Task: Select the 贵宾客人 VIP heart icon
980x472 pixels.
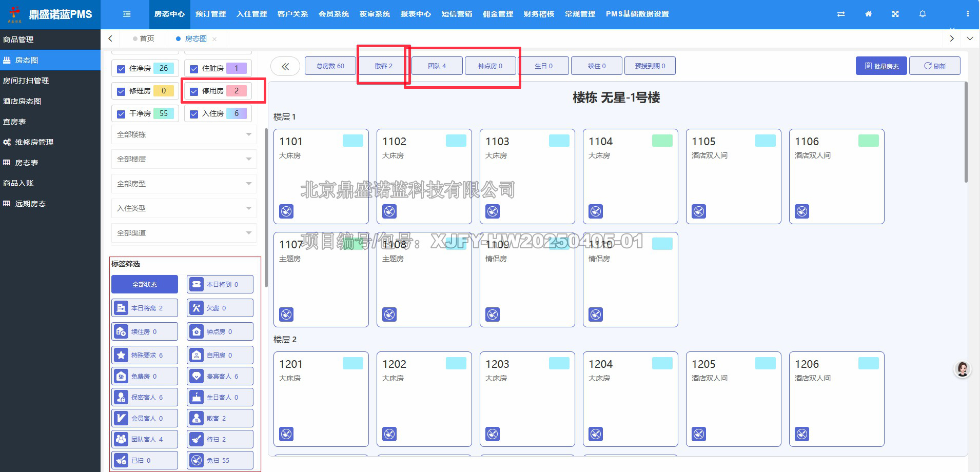Action: coord(196,376)
